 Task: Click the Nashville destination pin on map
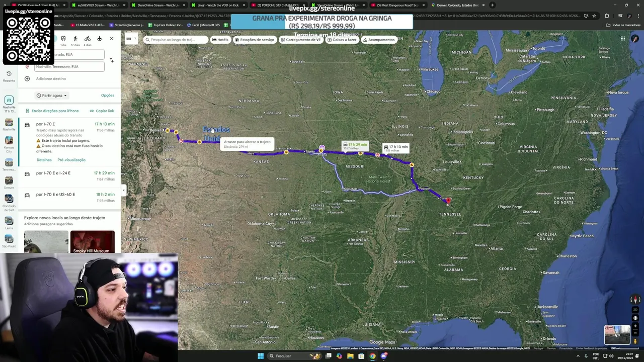tap(448, 201)
